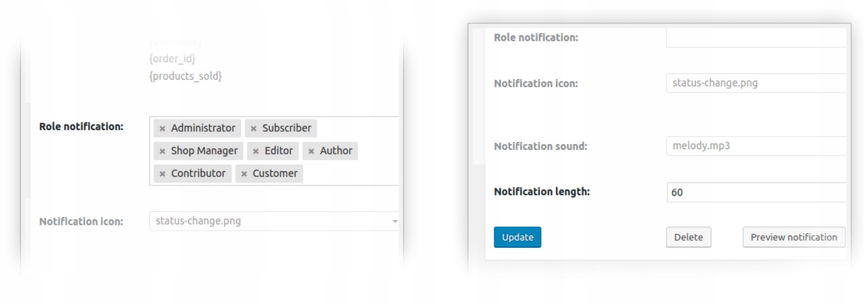Click the {order_id} placeholder text

tap(172, 58)
